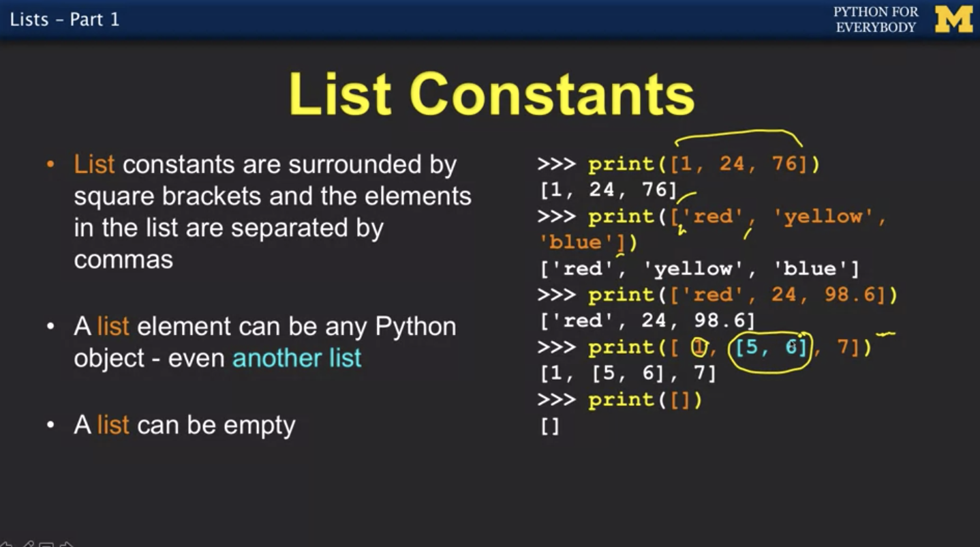Image resolution: width=980 pixels, height=547 pixels.
Task: Click the cyan 'another list' phrase
Action: [x=296, y=358]
